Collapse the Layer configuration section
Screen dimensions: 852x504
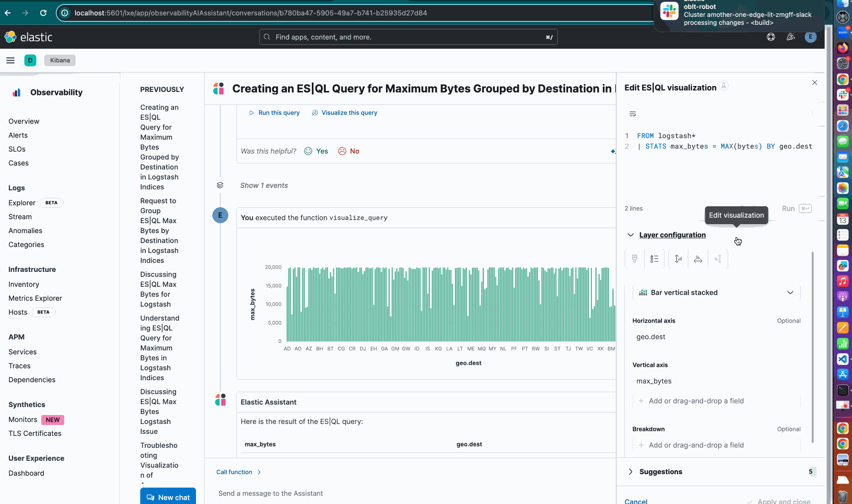pyautogui.click(x=631, y=235)
